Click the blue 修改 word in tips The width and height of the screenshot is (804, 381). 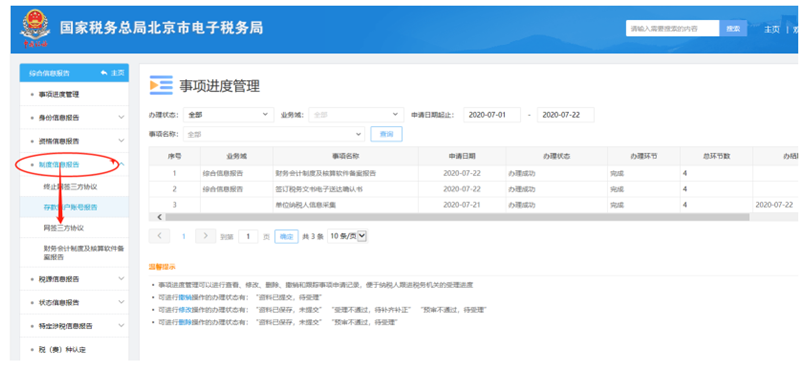pos(185,310)
